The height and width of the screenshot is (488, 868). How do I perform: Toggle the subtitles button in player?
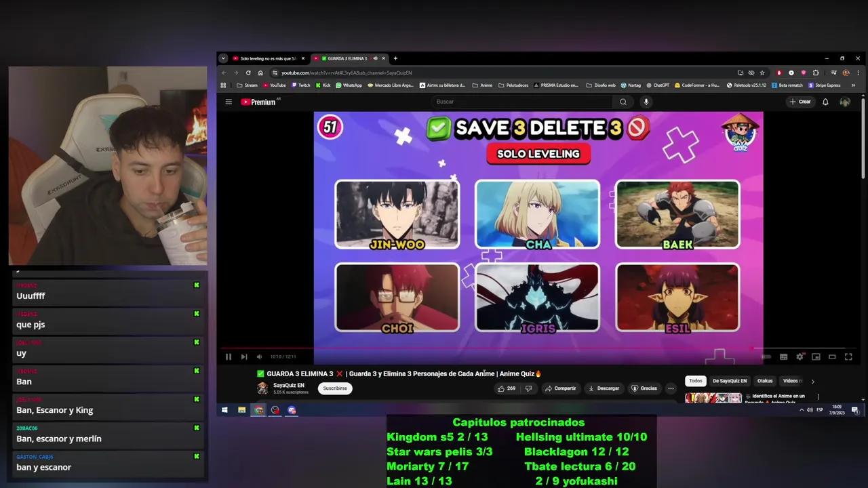783,357
